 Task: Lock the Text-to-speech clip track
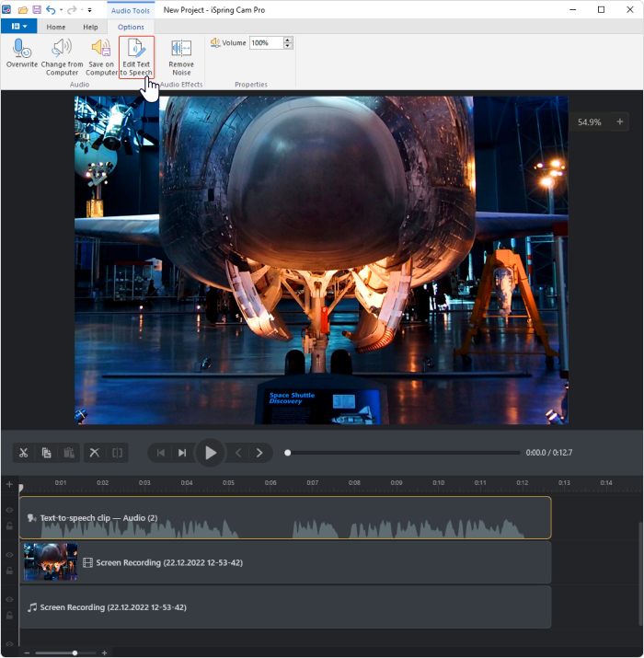pos(10,526)
